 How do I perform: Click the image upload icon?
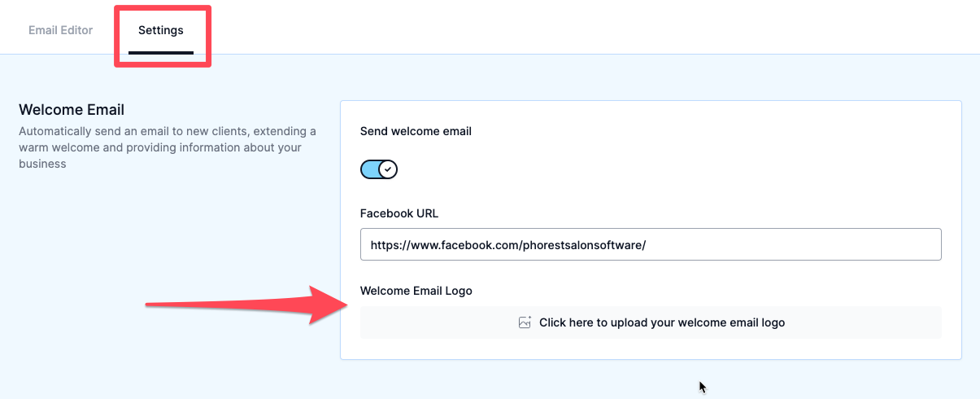point(525,322)
